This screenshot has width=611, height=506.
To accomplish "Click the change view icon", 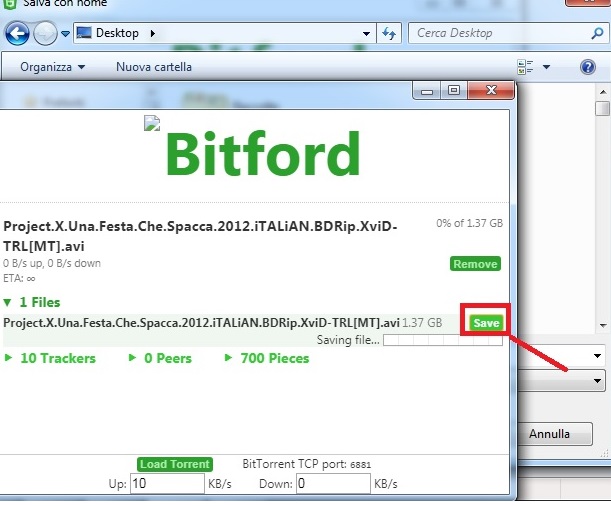I will pyautogui.click(x=525, y=67).
